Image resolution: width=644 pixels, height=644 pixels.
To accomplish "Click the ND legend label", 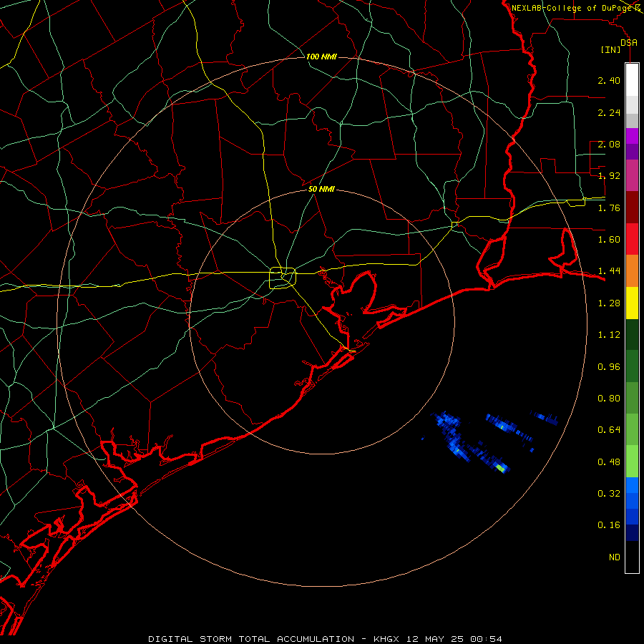I will [615, 557].
